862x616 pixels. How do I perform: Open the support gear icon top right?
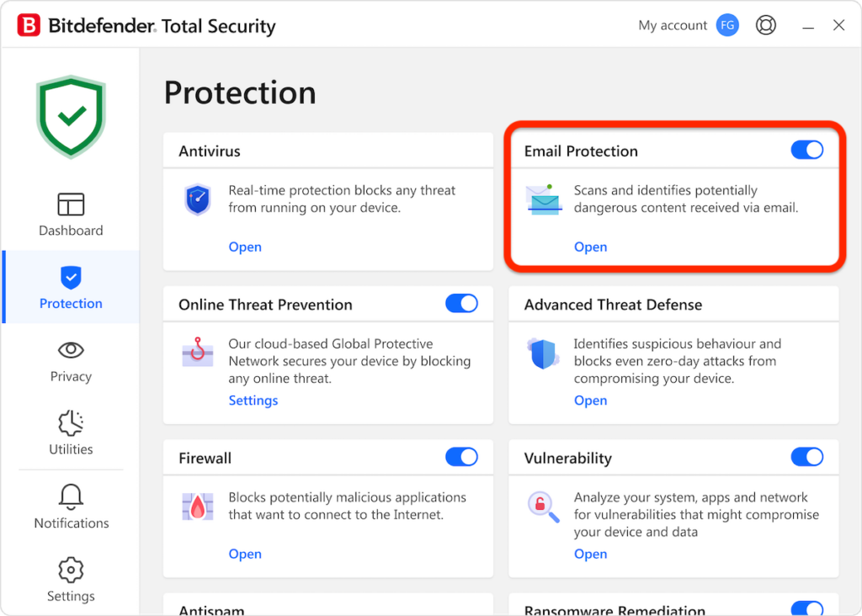click(766, 24)
